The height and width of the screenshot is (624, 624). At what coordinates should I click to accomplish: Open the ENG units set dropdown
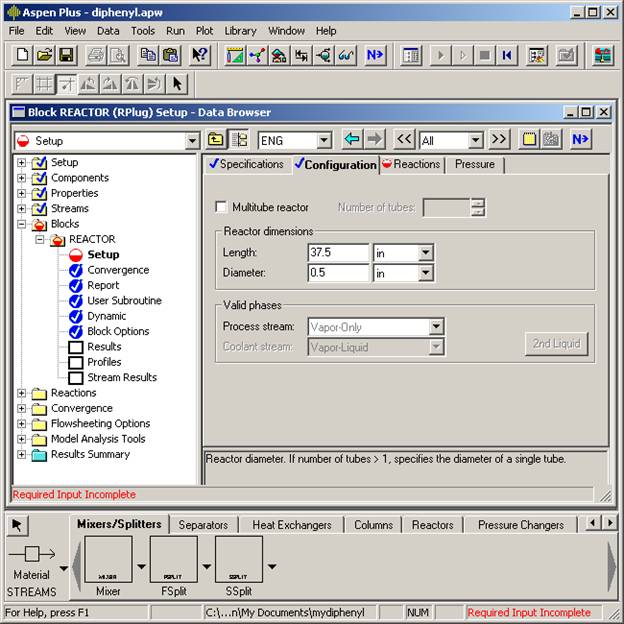click(x=323, y=141)
